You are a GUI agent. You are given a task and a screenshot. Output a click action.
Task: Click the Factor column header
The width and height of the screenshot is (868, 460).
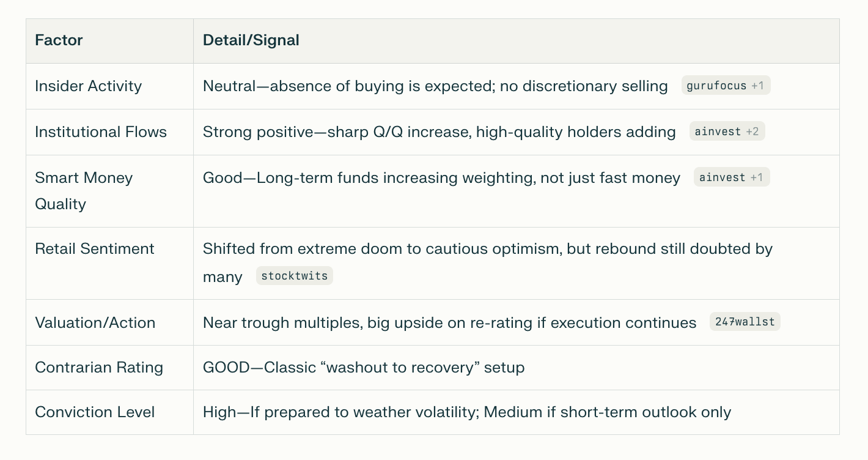point(59,40)
